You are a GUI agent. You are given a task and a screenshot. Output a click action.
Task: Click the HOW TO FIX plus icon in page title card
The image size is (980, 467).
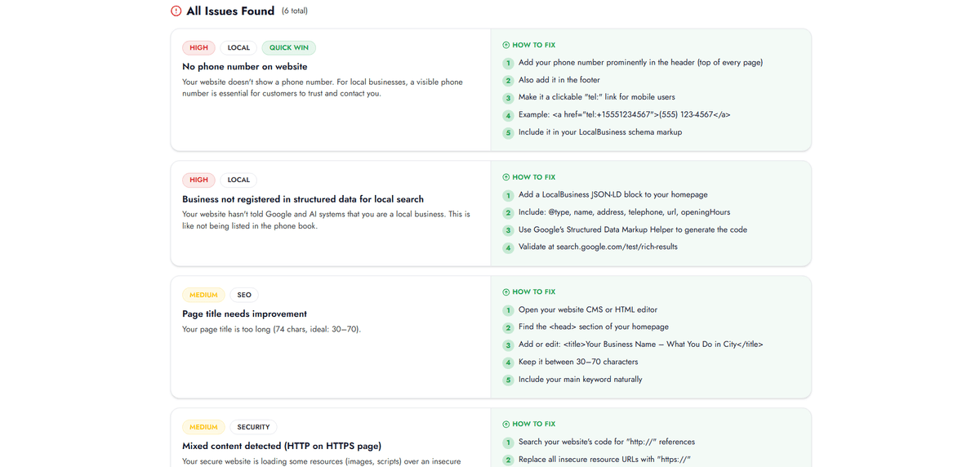coord(506,292)
